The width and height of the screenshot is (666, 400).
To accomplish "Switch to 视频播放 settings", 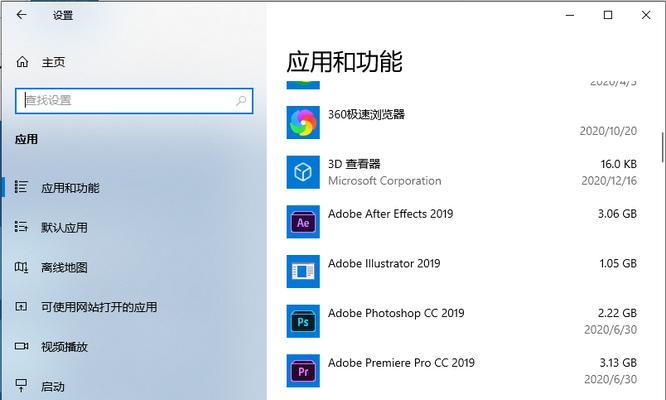I will click(64, 347).
